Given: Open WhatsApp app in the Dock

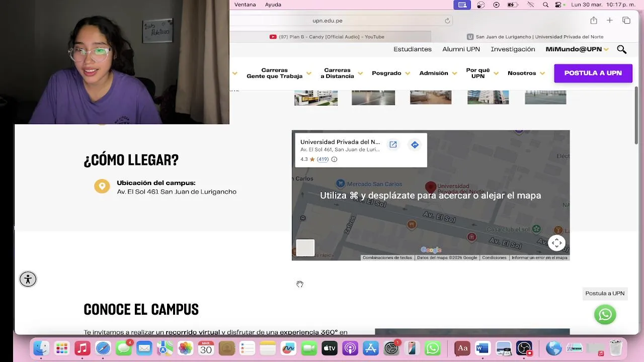Looking at the screenshot, I should pos(433,348).
